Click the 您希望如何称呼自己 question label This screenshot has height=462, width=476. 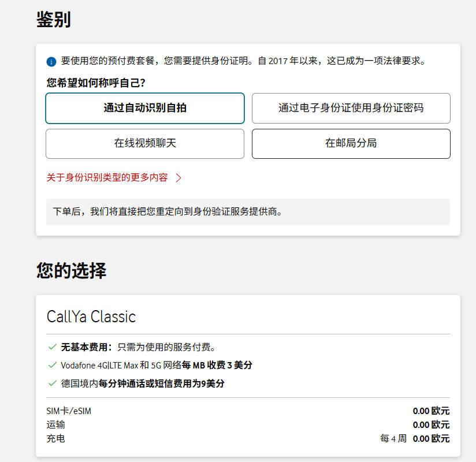[96, 83]
